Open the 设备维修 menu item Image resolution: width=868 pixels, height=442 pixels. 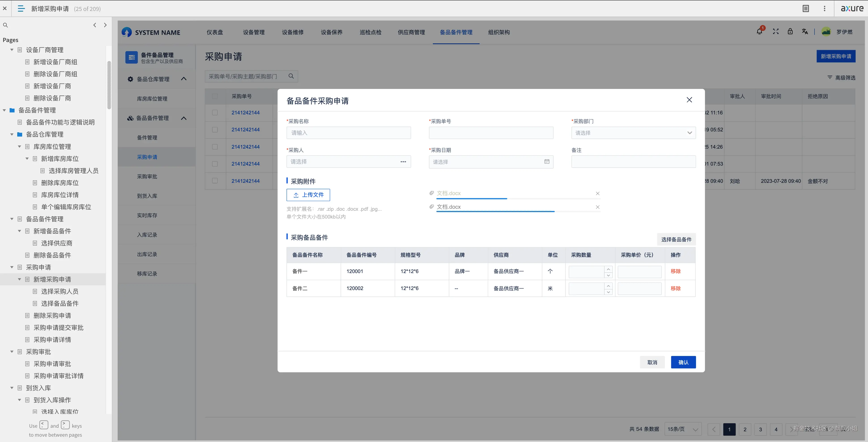coord(292,32)
